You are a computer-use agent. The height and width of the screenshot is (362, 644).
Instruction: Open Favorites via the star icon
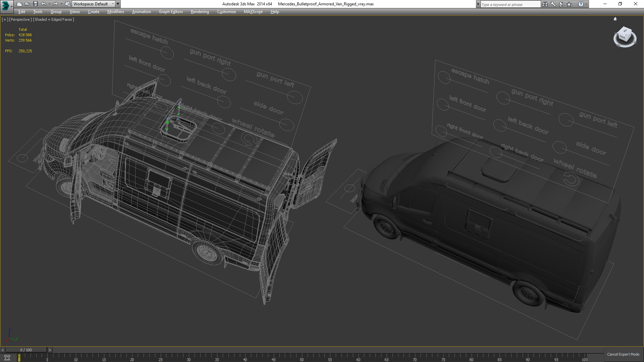569,4
